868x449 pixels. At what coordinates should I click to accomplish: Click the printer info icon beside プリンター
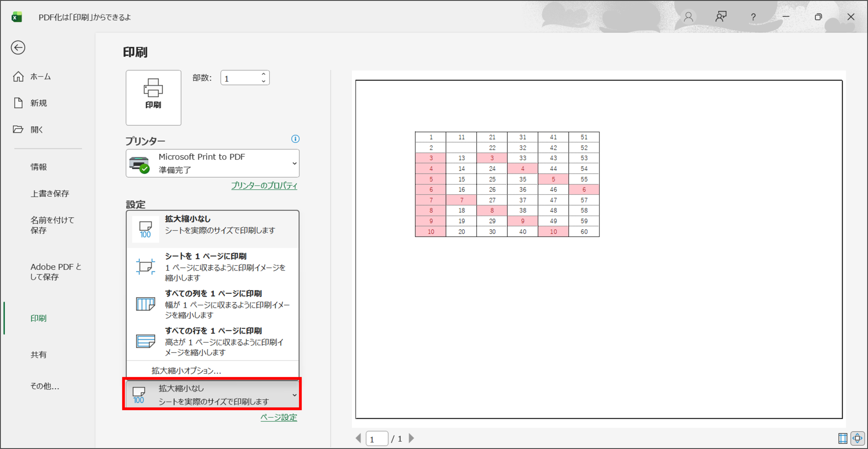[295, 139]
